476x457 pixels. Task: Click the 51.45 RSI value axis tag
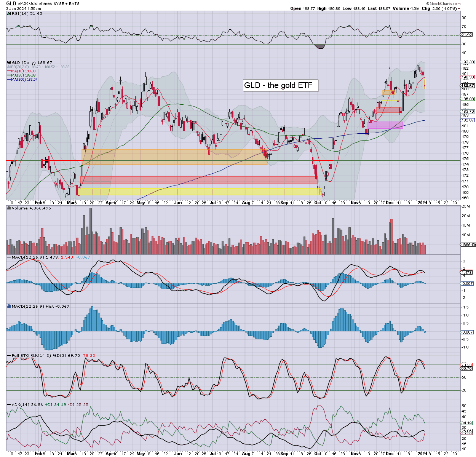pos(466,35)
